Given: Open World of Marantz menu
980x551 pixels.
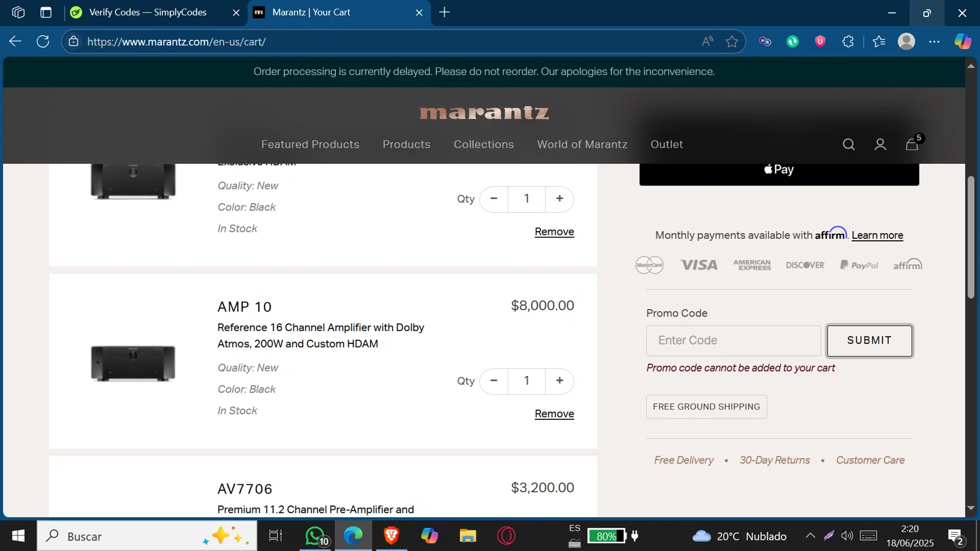Looking at the screenshot, I should coord(582,144).
